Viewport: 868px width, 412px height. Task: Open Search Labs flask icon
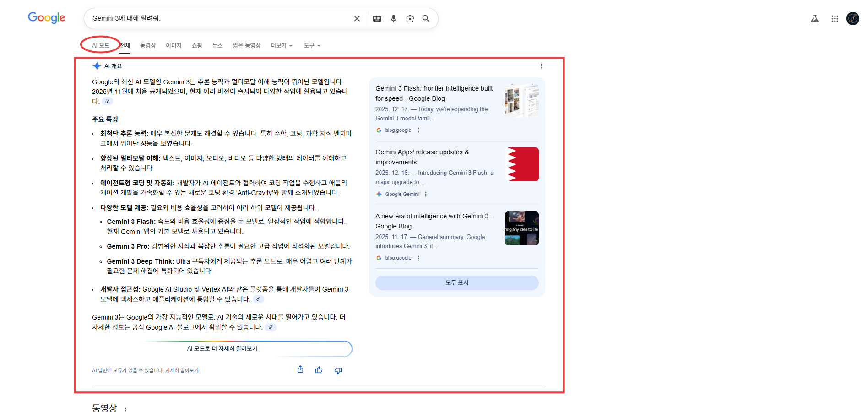[x=815, y=19]
